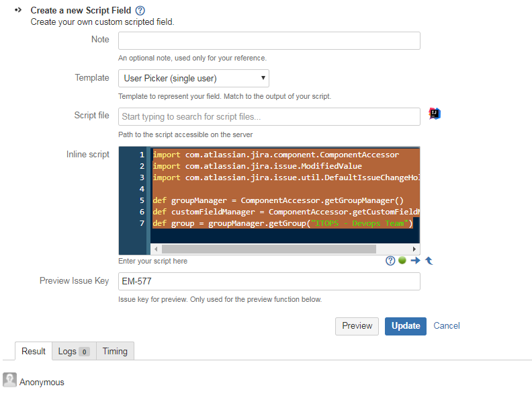Click the editor scroll left arrow

click(156, 249)
